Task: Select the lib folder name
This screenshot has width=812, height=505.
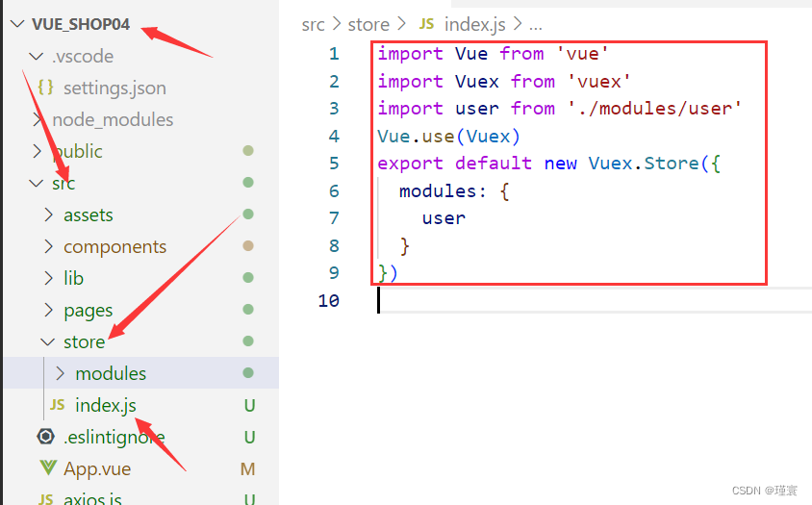Action: click(73, 278)
